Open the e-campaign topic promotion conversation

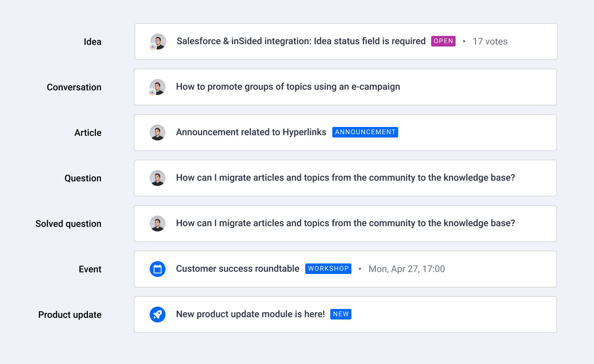point(288,87)
